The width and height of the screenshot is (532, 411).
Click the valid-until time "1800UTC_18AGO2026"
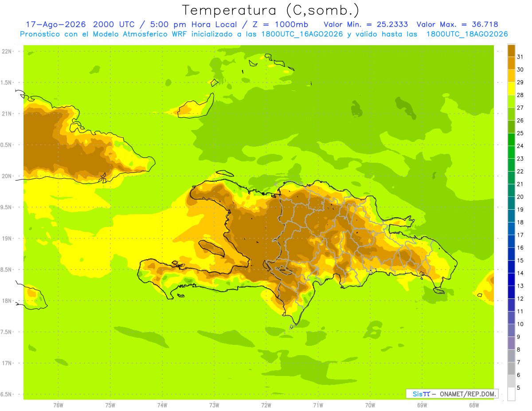(467, 34)
